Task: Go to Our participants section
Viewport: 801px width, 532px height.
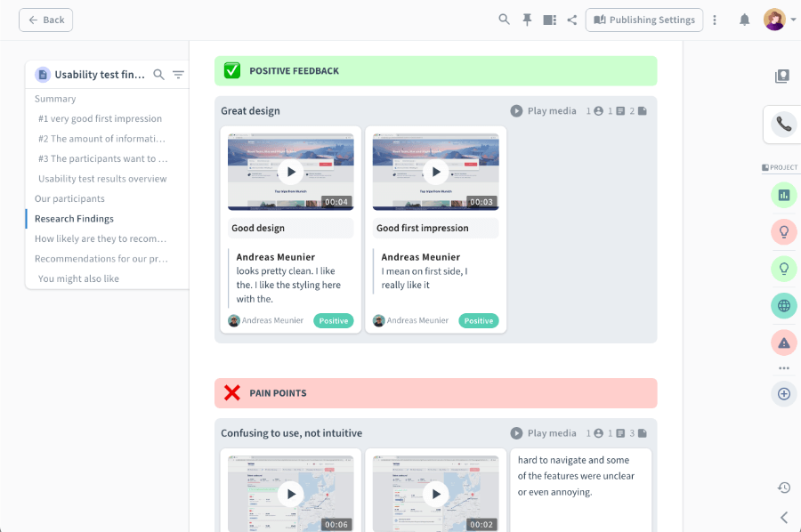Action: click(69, 198)
